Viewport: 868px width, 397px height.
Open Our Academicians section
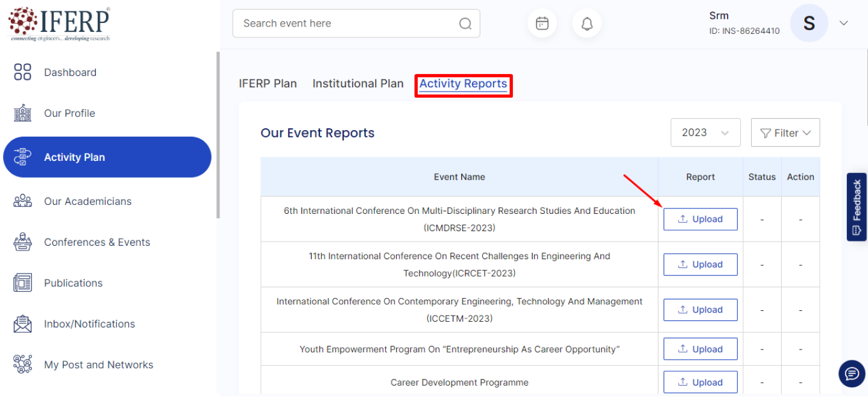pos(87,201)
